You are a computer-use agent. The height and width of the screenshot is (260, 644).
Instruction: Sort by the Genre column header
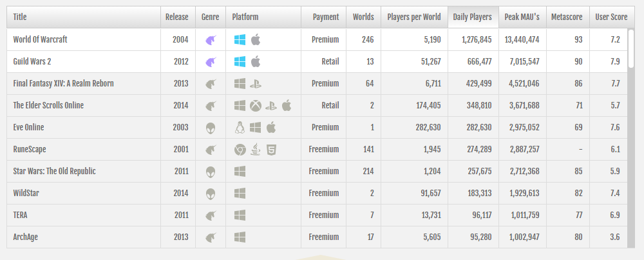point(211,17)
